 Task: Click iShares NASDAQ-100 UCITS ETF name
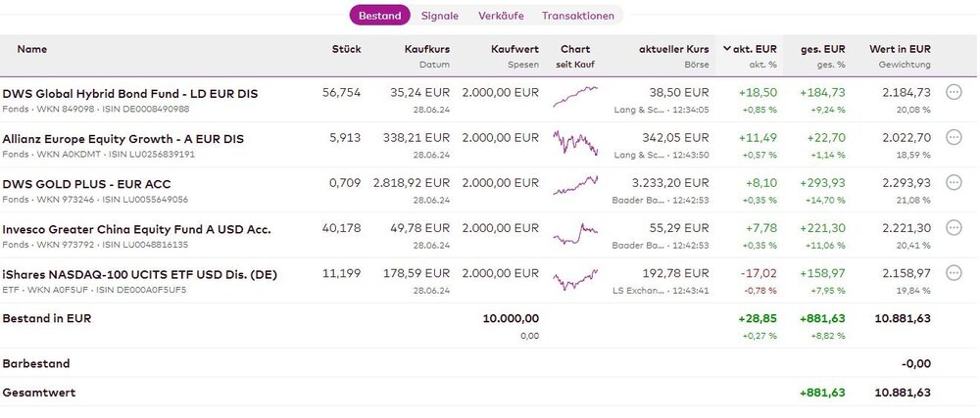click(139, 274)
